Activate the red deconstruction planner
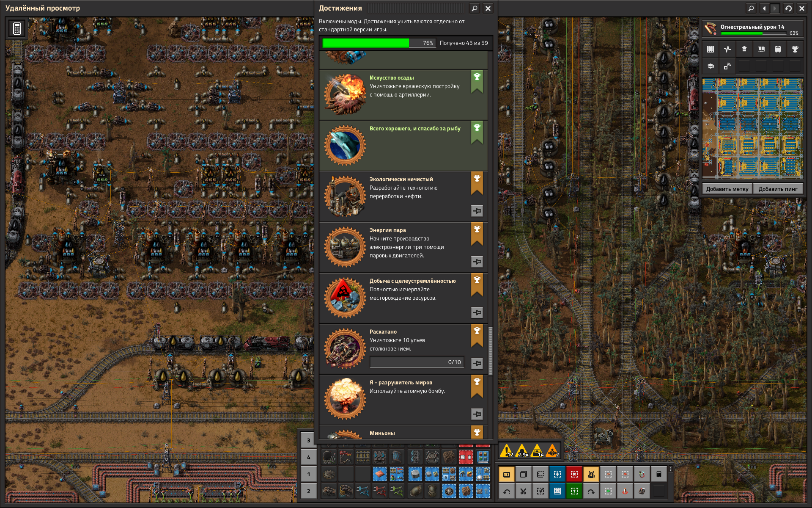The image size is (812, 508). [x=574, y=475]
